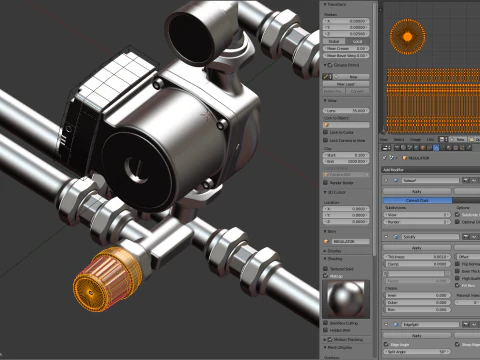Click the Properties editor type selector icon

[386, 148]
